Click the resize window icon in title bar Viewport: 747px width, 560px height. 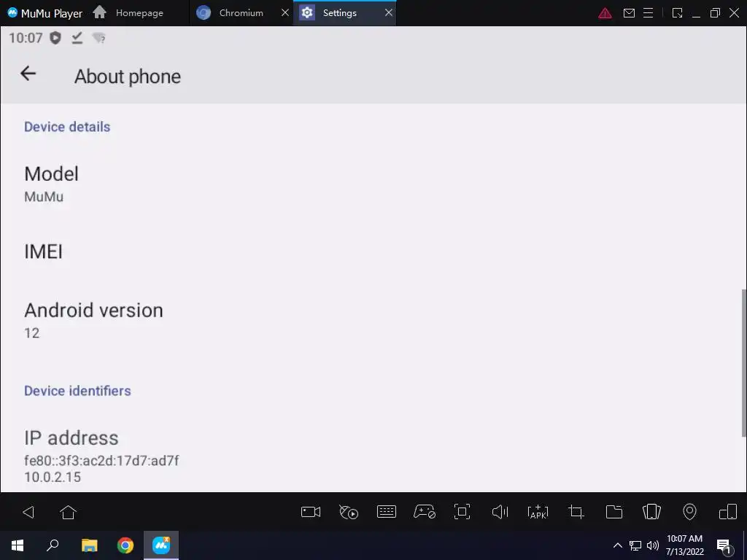click(677, 13)
